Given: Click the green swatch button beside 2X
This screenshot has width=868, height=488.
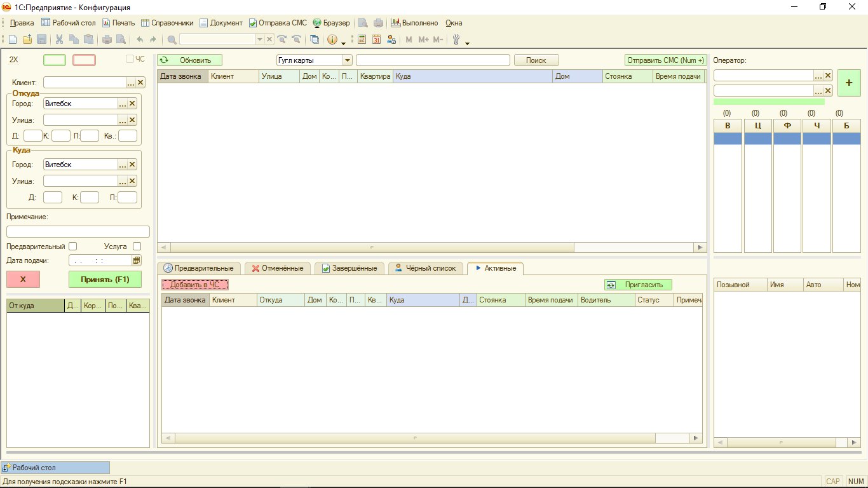Looking at the screenshot, I should pos(55,60).
